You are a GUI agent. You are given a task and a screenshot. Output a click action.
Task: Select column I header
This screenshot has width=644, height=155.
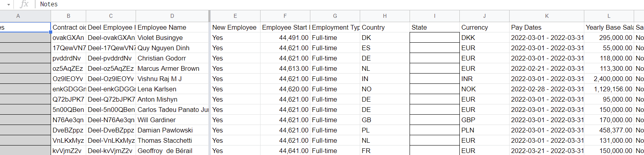[434, 16]
